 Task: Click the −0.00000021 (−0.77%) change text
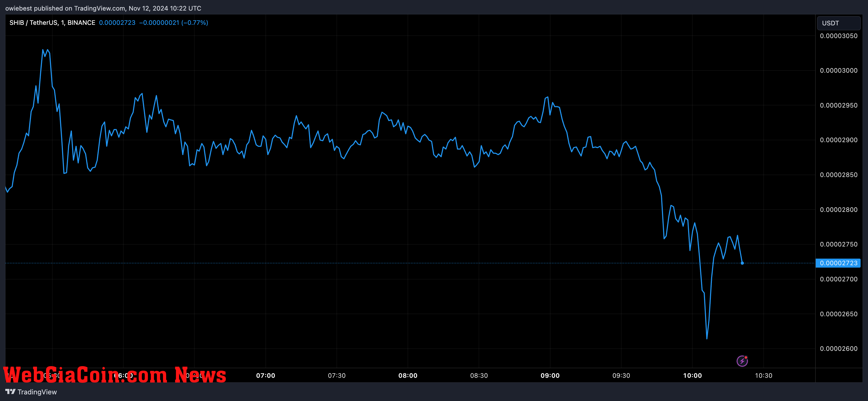tap(174, 22)
